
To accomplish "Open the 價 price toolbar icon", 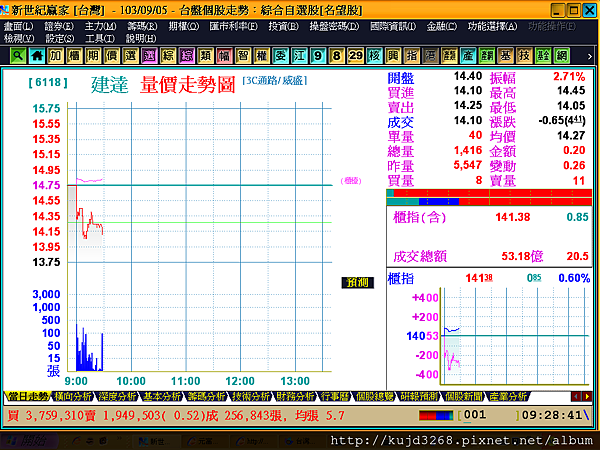I will pos(112,56).
